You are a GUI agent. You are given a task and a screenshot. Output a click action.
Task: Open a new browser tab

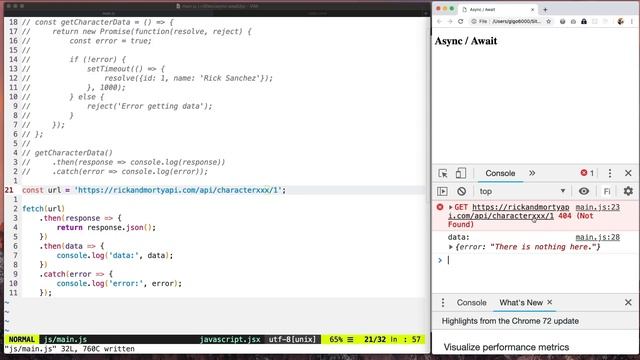point(545,9)
